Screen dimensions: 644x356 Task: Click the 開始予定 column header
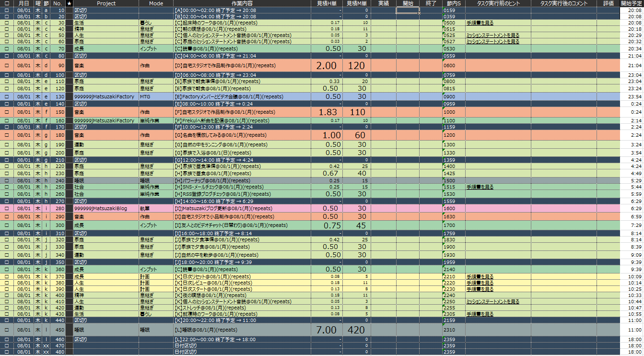coord(632,3)
